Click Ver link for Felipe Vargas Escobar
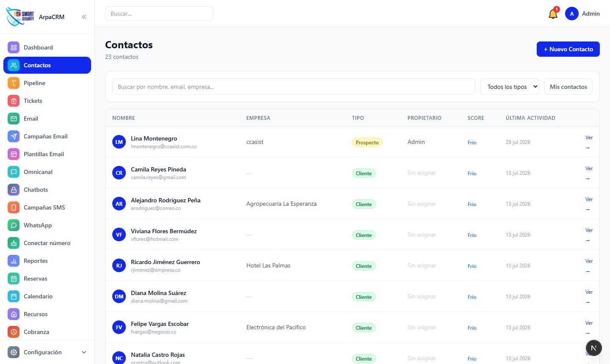 [x=589, y=328]
